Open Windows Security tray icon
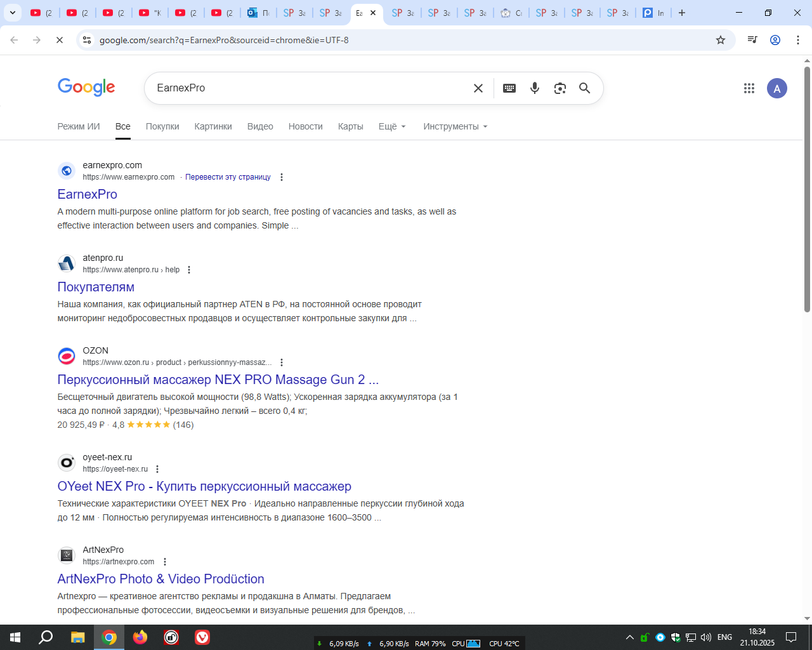The width and height of the screenshot is (812, 650). coord(676,637)
